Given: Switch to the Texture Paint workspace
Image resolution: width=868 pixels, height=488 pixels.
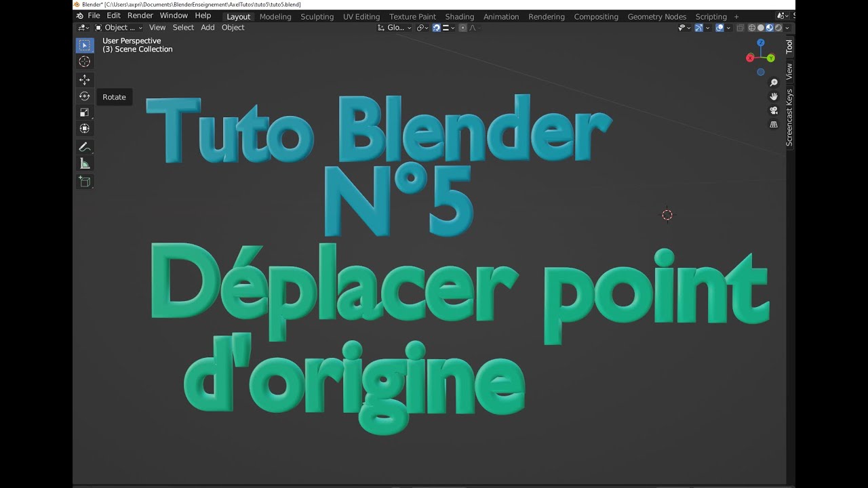Looking at the screenshot, I should point(412,16).
